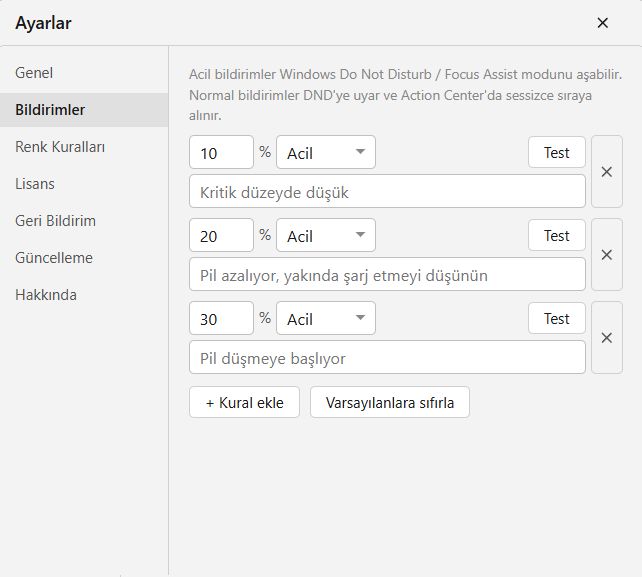Test the 20% notification rule
The image size is (642, 577).
tap(557, 235)
